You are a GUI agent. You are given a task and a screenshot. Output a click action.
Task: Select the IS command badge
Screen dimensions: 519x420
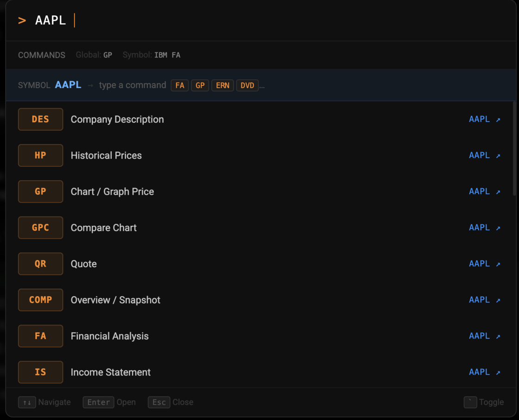pyautogui.click(x=40, y=372)
